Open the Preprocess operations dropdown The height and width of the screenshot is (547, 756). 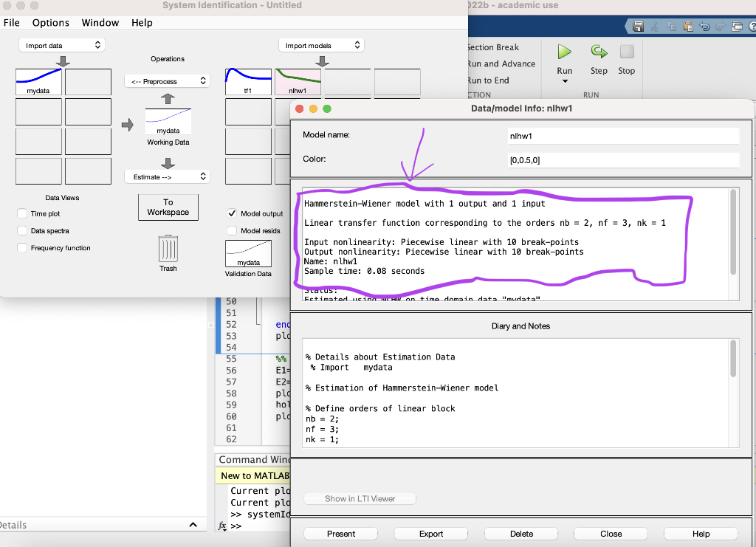click(x=168, y=81)
